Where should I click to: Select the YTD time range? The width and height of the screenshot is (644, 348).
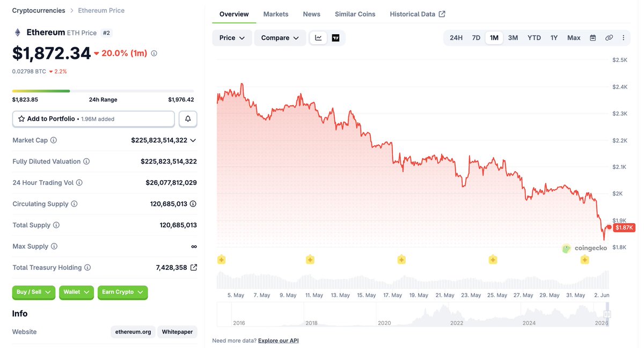(534, 38)
